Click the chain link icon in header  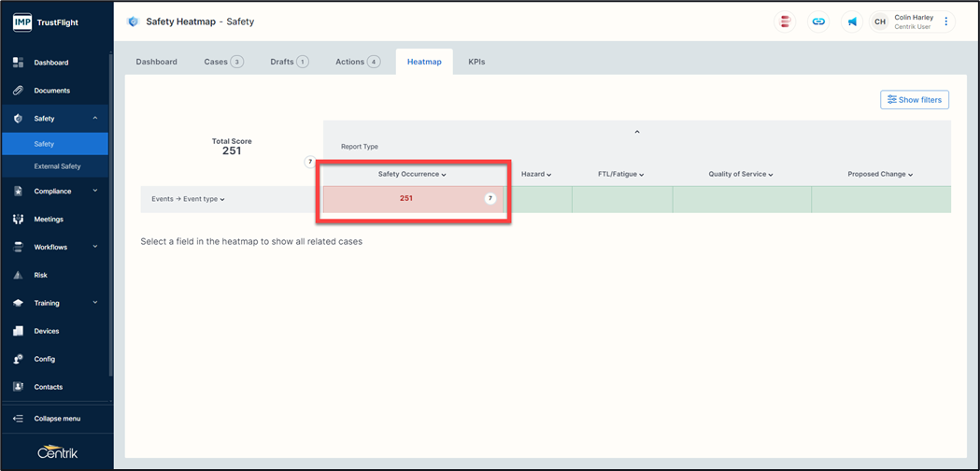coord(818,21)
